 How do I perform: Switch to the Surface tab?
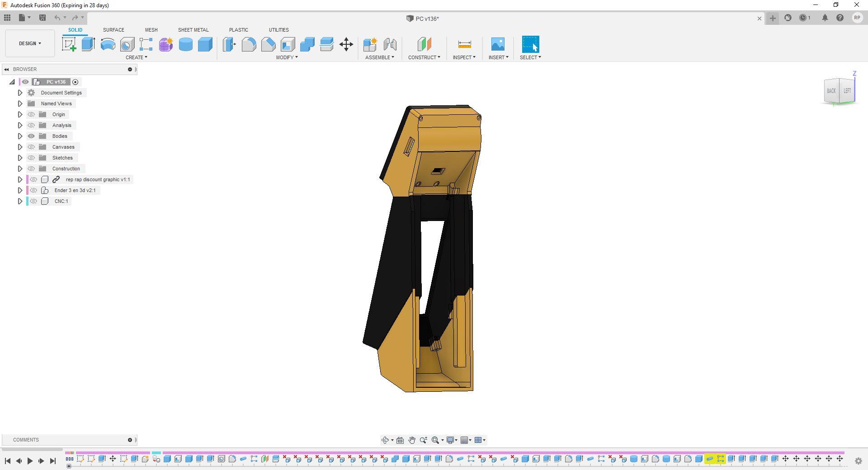(x=113, y=30)
